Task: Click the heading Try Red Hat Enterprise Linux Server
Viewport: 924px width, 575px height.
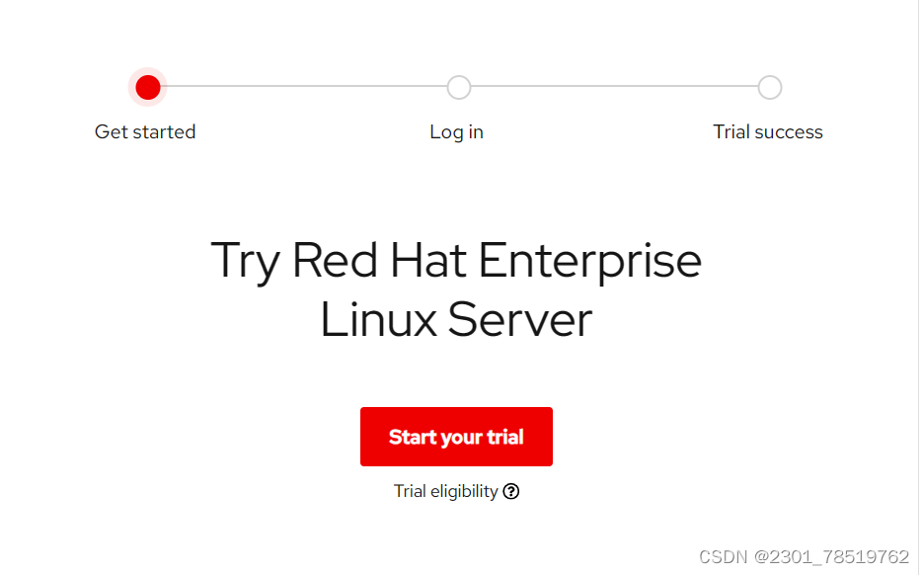Action: click(x=456, y=289)
